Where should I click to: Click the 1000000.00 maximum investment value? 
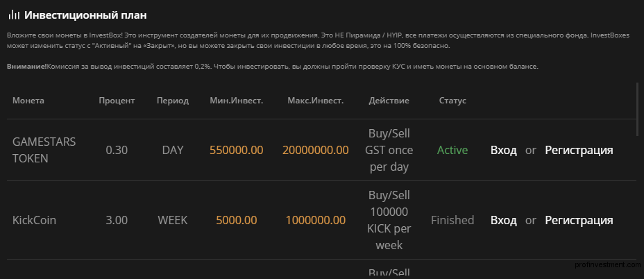click(316, 220)
